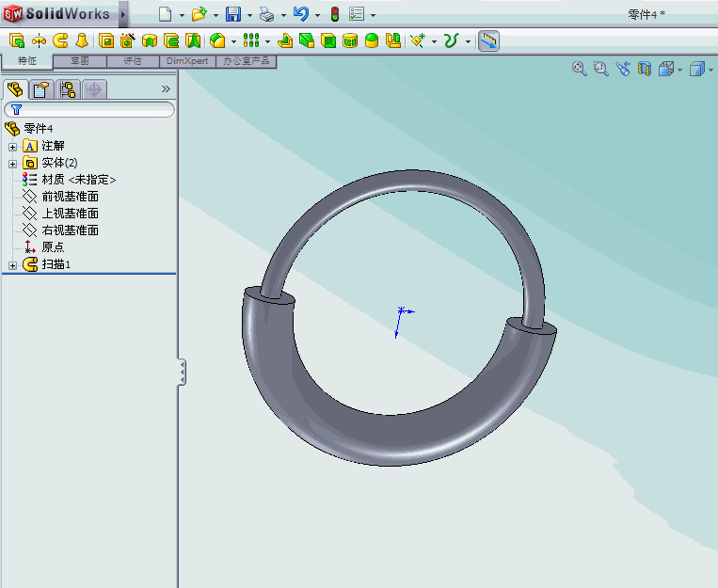Select the Revolved Cut tool

(150, 40)
